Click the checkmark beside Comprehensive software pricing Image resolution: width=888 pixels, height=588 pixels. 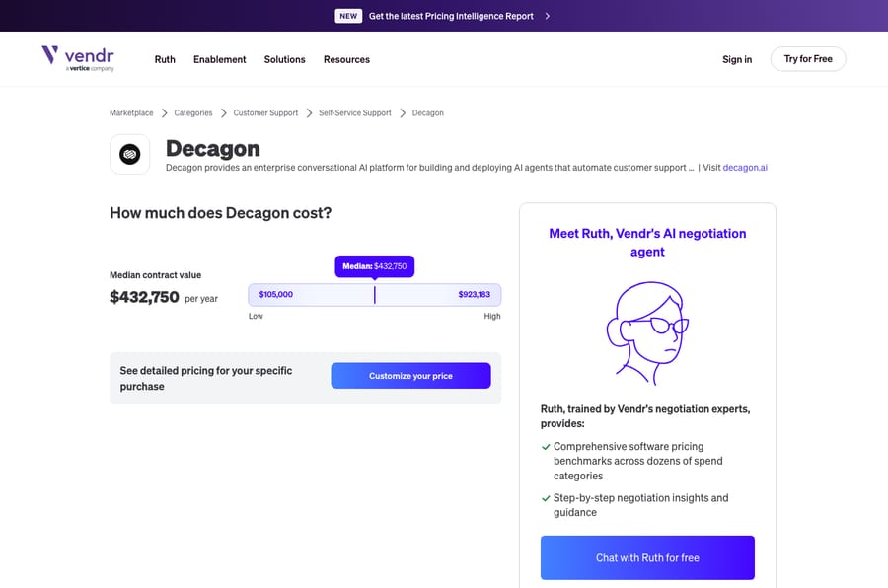pos(546,447)
